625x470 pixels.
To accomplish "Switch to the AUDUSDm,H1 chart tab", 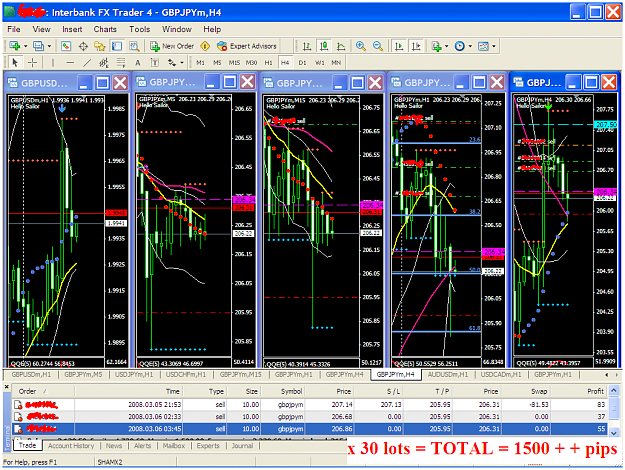I will (x=448, y=374).
